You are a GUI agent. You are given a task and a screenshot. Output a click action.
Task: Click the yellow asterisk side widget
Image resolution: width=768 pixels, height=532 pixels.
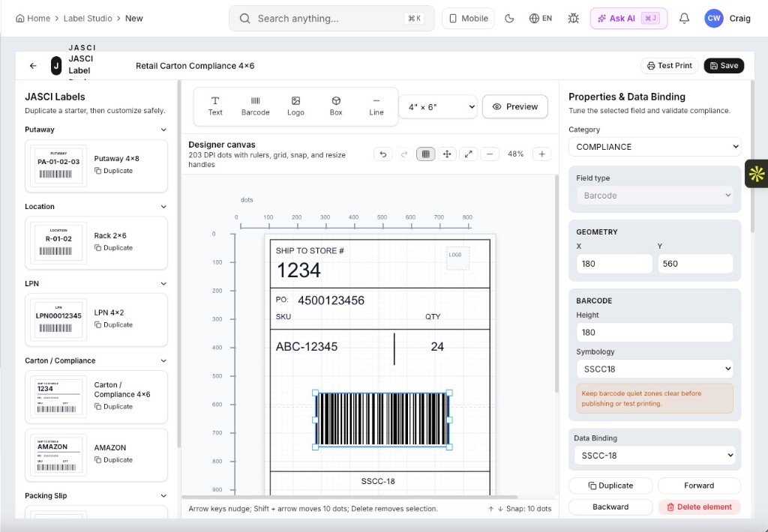tap(756, 174)
